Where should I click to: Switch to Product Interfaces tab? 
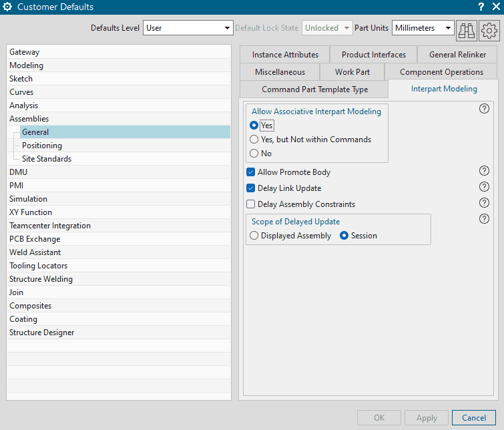click(x=374, y=55)
